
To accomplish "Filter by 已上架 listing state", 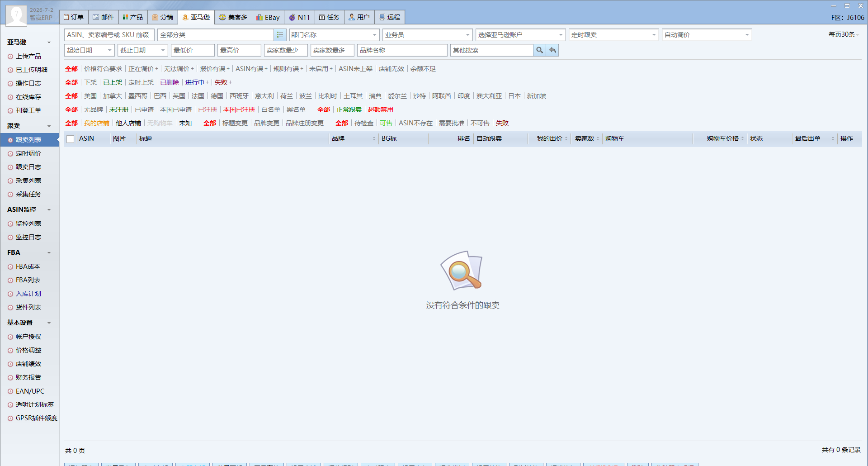I will tap(113, 82).
